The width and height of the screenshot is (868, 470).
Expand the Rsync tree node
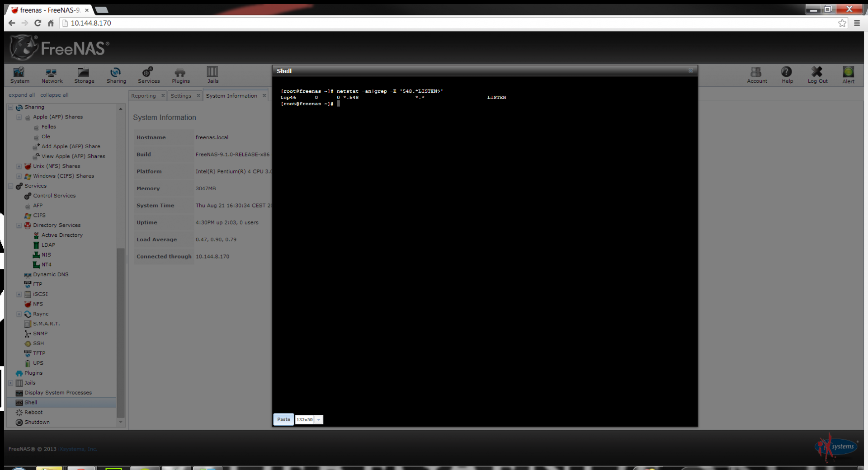click(x=19, y=314)
